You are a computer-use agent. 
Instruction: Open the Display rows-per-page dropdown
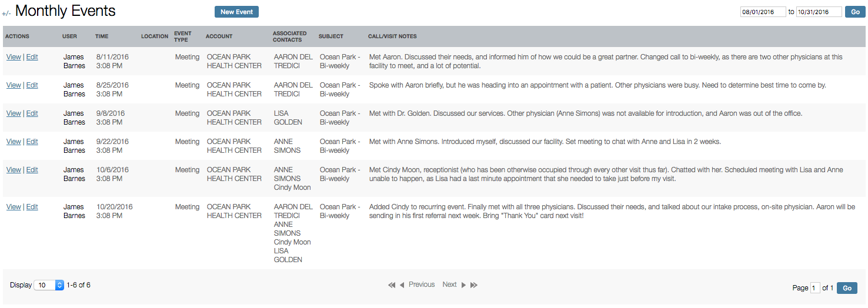coord(49,285)
